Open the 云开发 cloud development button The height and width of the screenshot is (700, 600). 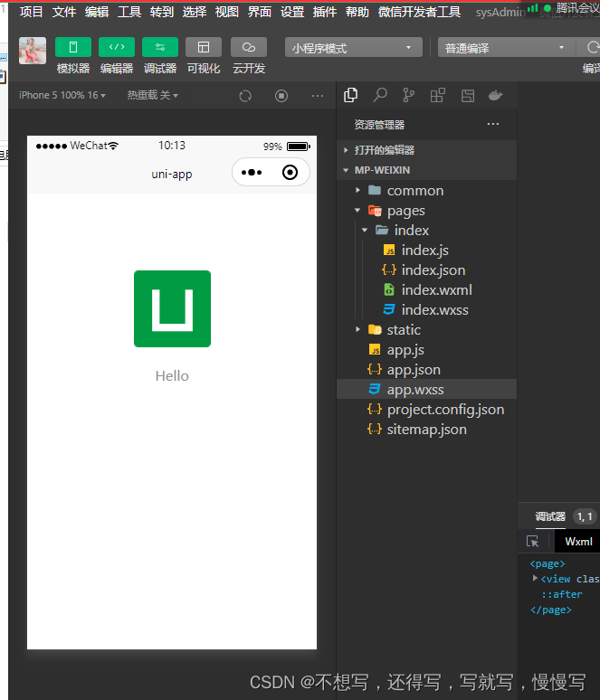pos(249,47)
